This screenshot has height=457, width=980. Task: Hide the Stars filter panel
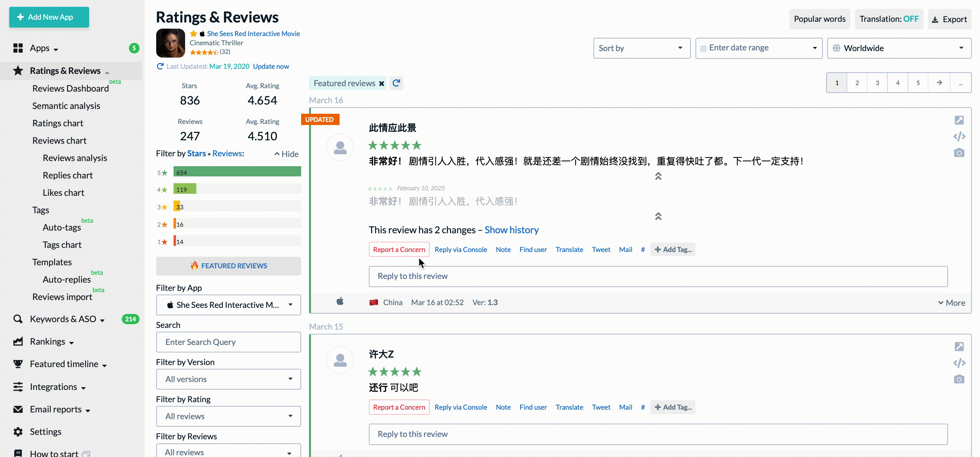[x=287, y=154]
